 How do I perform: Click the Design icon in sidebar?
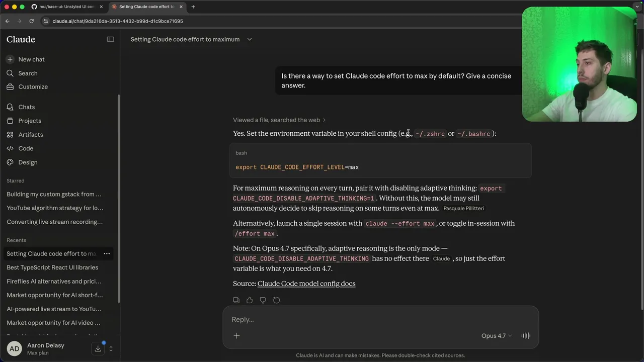10,162
